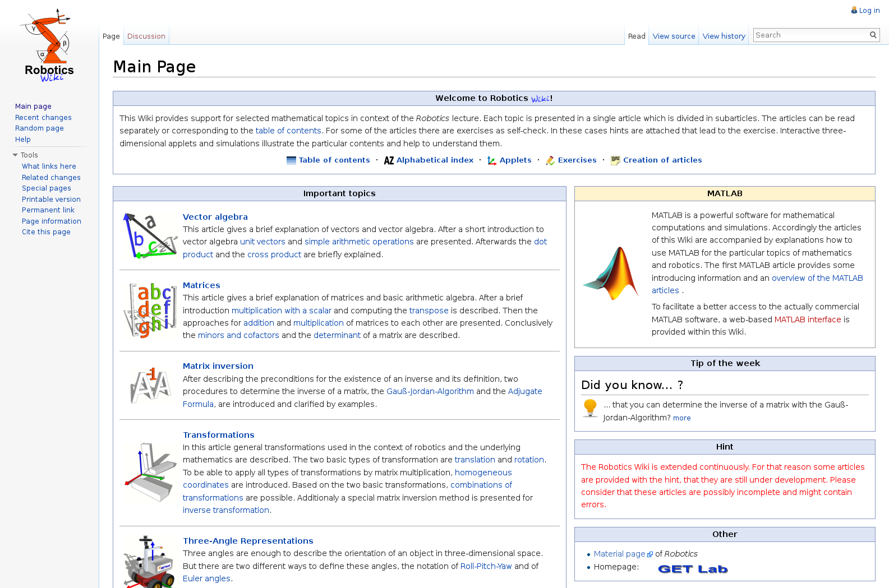Click the Log in link
Viewport: 889px width, 588px height.
coord(869,11)
